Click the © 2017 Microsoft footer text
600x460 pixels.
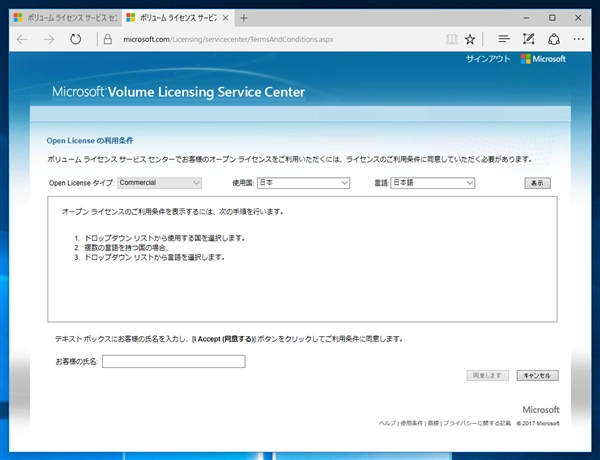pos(538,423)
